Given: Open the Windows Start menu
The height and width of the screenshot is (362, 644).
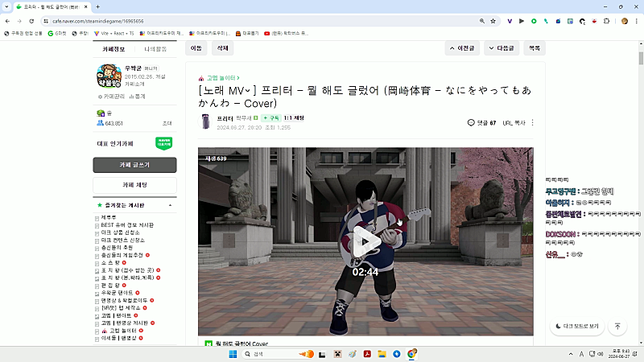Looking at the screenshot, I should tap(233, 354).
